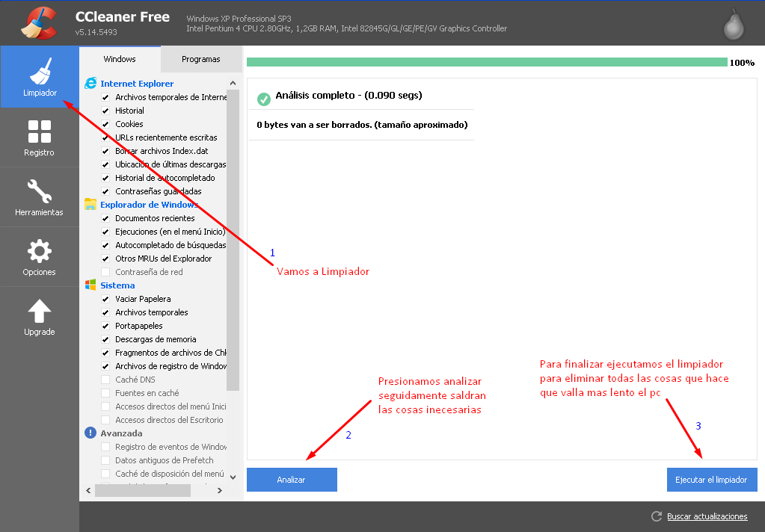Select the Explorador de Windows group header
This screenshot has height=532, width=765.
(150, 204)
